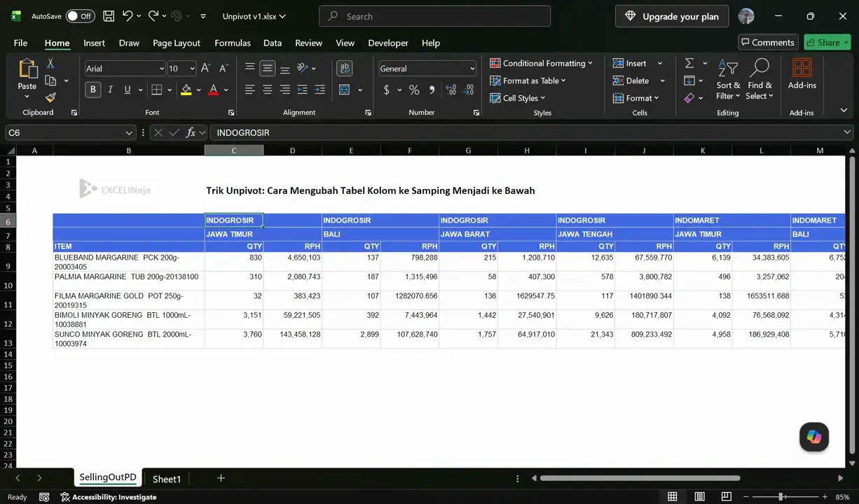859x504 pixels.
Task: Click the Align Right icon
Action: coord(284,90)
